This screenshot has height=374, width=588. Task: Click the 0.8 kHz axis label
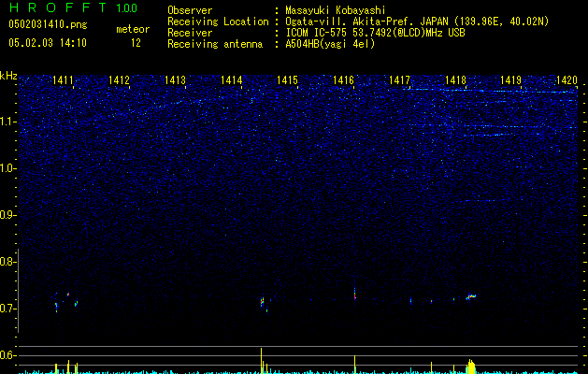(x=7, y=262)
